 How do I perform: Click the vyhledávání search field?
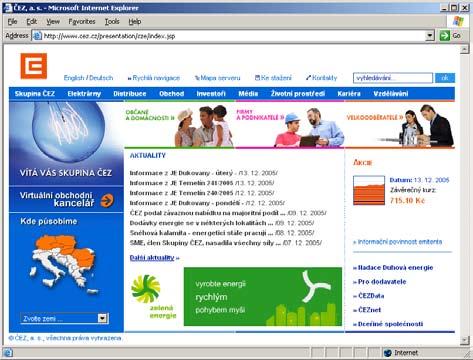[393, 78]
